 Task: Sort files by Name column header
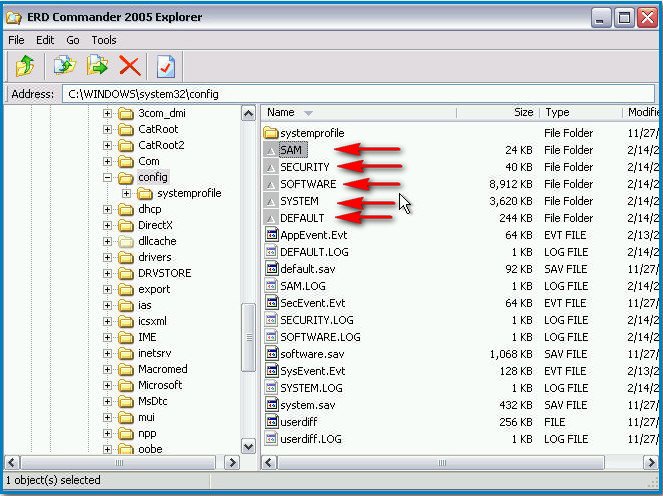coord(281,113)
